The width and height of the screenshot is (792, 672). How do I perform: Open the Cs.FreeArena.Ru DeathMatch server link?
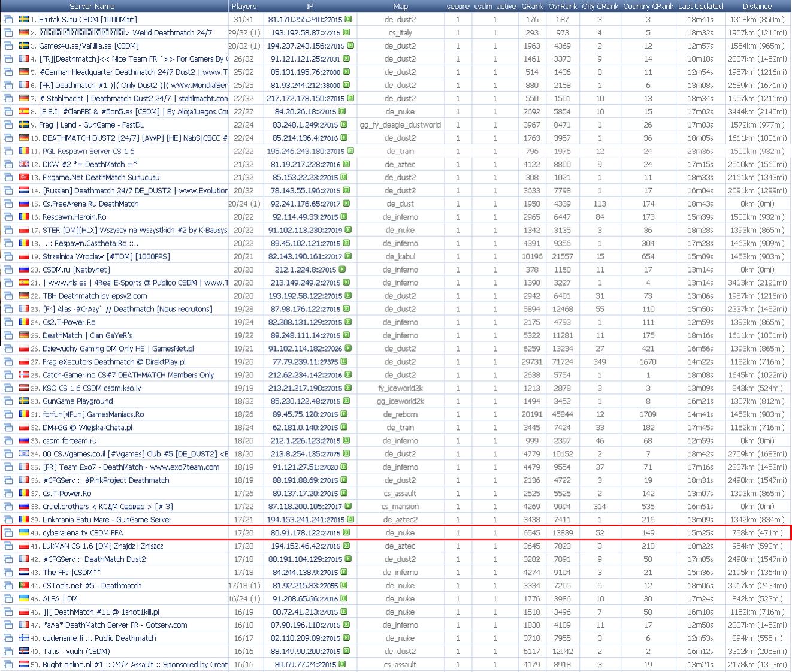pos(90,204)
